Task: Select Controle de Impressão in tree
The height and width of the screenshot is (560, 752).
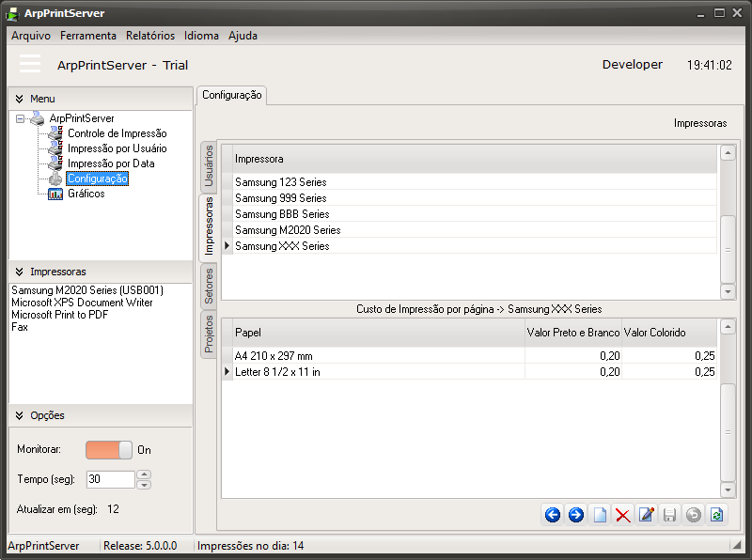Action: click(117, 133)
